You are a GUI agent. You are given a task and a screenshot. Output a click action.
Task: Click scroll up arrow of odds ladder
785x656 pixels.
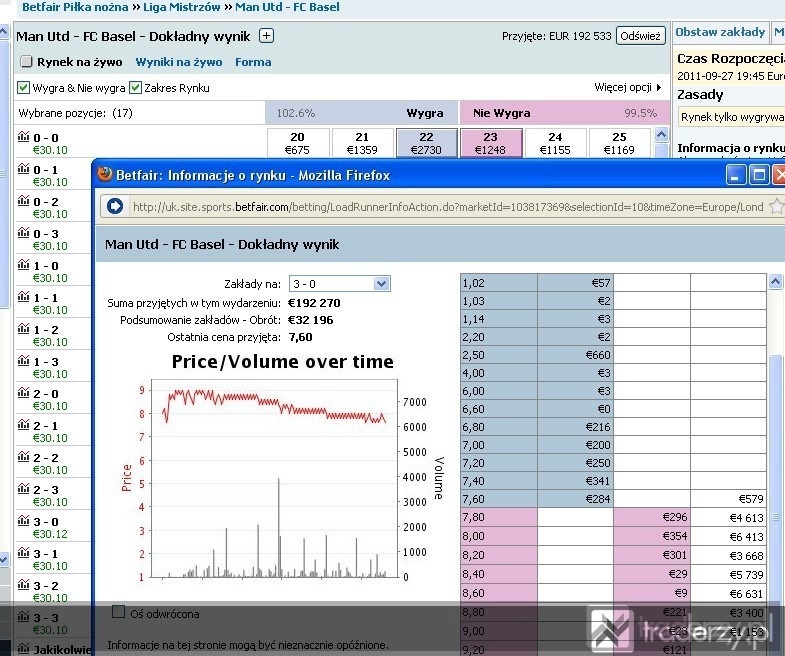pyautogui.click(x=661, y=135)
